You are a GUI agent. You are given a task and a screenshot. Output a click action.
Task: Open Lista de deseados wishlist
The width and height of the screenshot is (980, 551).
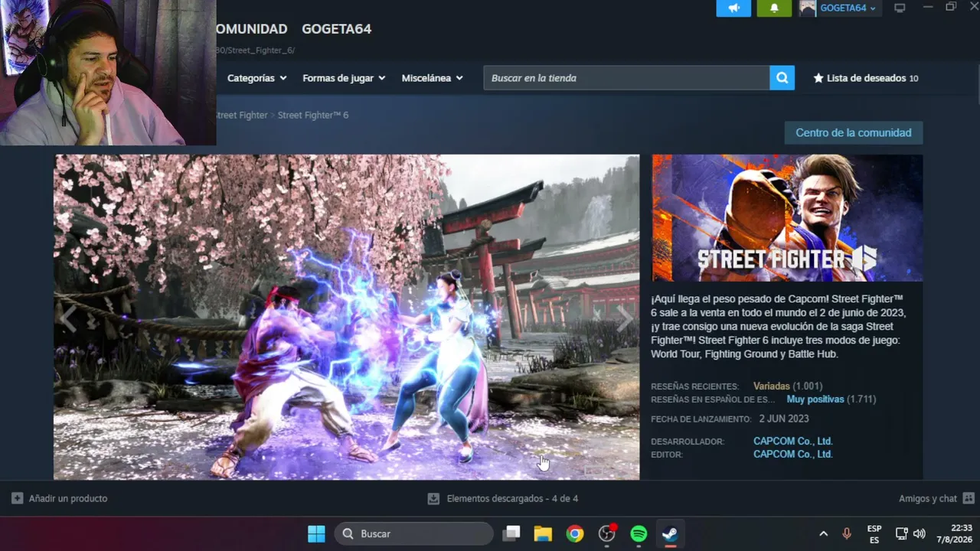click(x=866, y=78)
